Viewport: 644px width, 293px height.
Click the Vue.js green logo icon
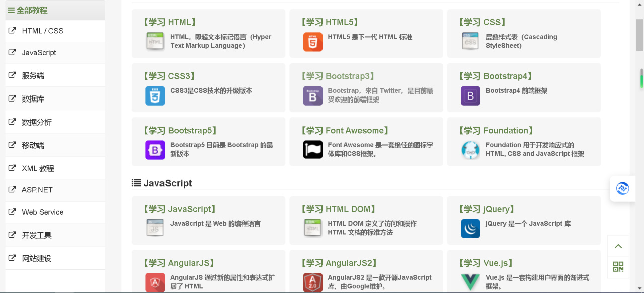[470, 282]
